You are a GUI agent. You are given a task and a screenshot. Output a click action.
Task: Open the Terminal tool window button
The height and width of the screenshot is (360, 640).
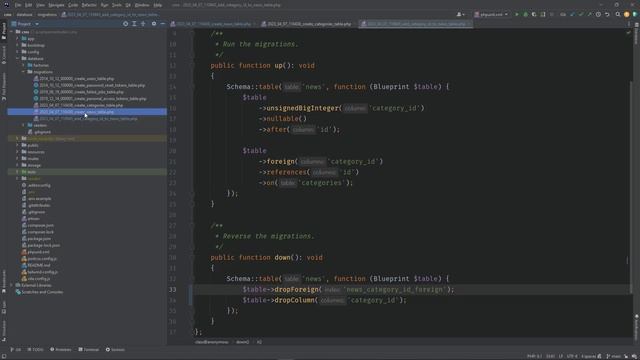(89, 350)
